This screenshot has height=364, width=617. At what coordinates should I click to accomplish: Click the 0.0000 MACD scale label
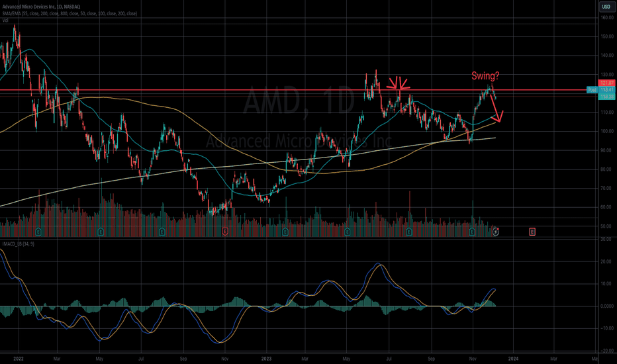(x=607, y=306)
